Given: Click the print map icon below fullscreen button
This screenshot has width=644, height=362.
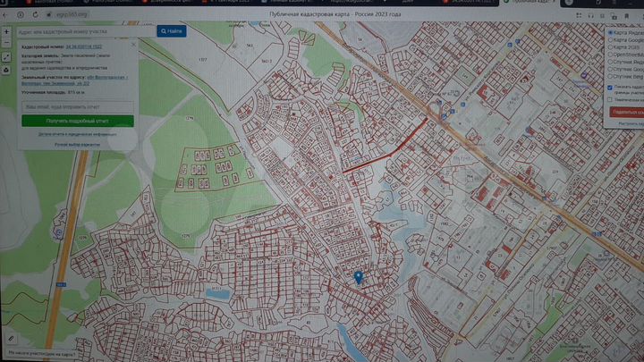Looking at the screenshot, I should (6, 71).
